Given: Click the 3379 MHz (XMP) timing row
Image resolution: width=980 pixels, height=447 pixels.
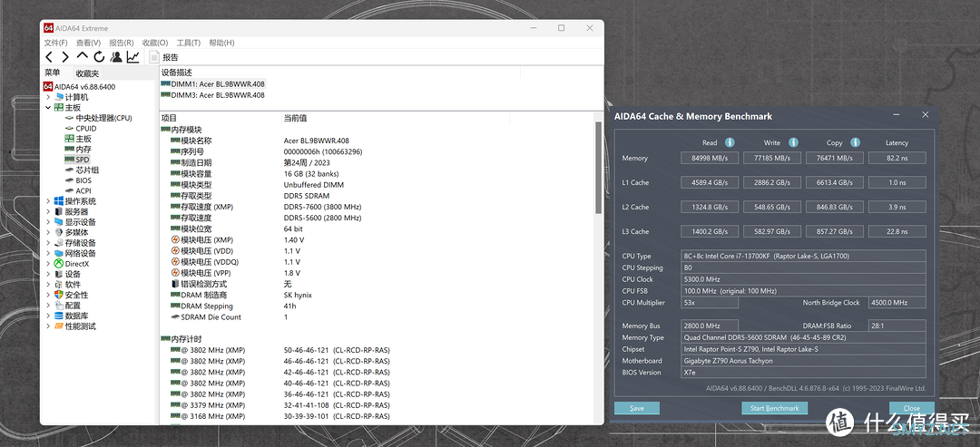Looking at the screenshot, I should (377, 405).
